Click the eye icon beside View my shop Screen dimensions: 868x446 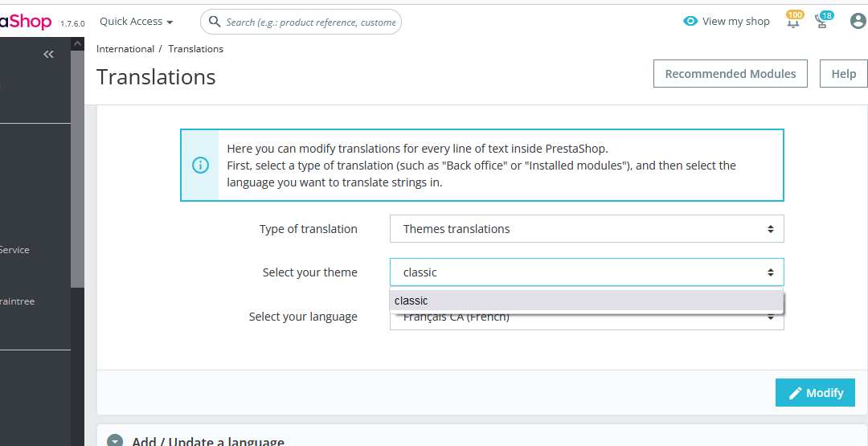point(690,22)
